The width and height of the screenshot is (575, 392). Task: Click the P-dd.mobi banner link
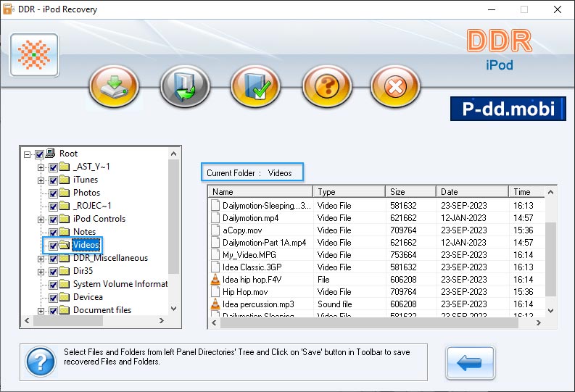point(508,109)
